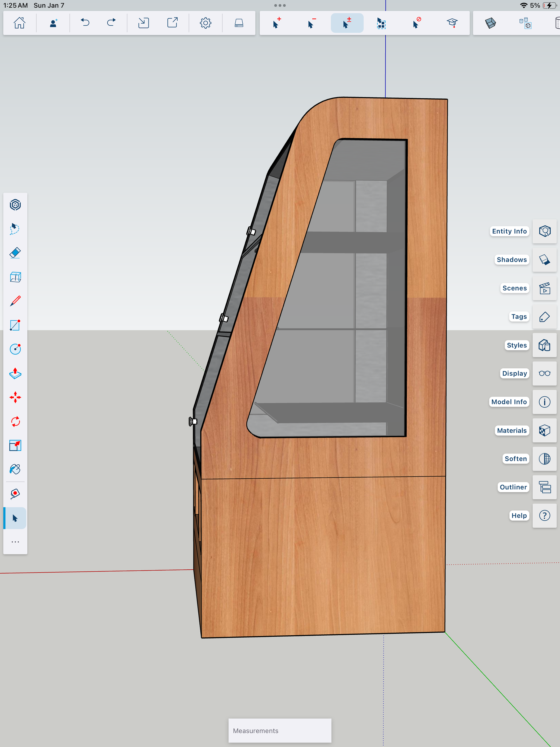Open the app settings gear
The height and width of the screenshot is (747, 560).
click(205, 23)
